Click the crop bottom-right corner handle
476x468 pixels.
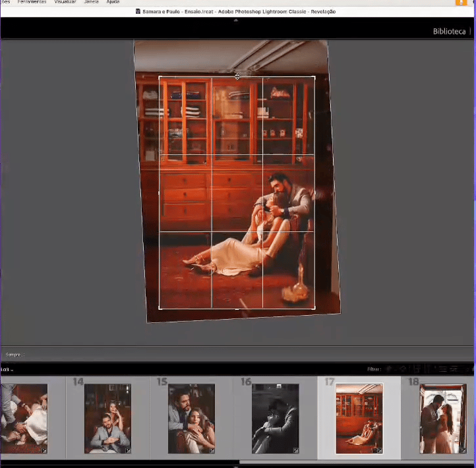coord(314,308)
